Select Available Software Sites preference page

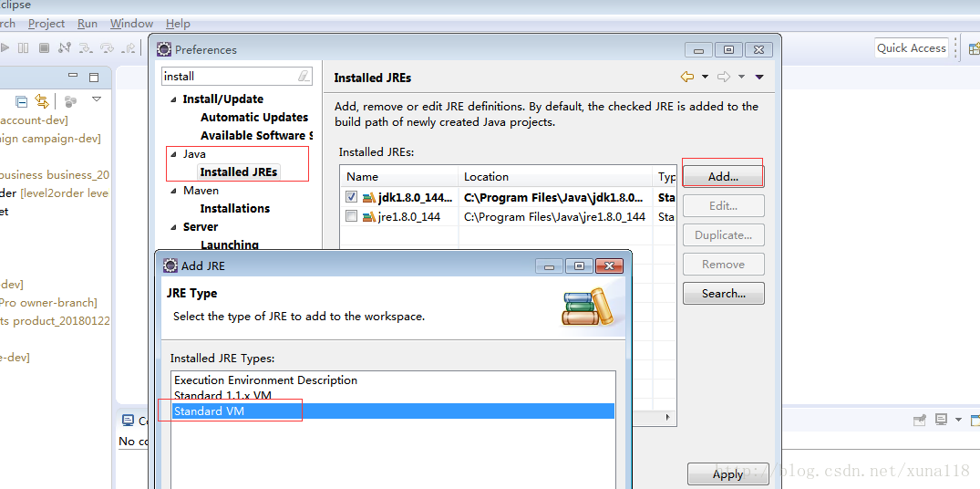click(x=255, y=135)
